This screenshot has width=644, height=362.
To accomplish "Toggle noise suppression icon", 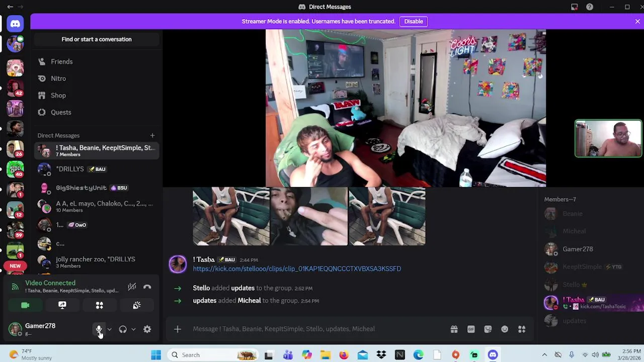I will (132, 287).
